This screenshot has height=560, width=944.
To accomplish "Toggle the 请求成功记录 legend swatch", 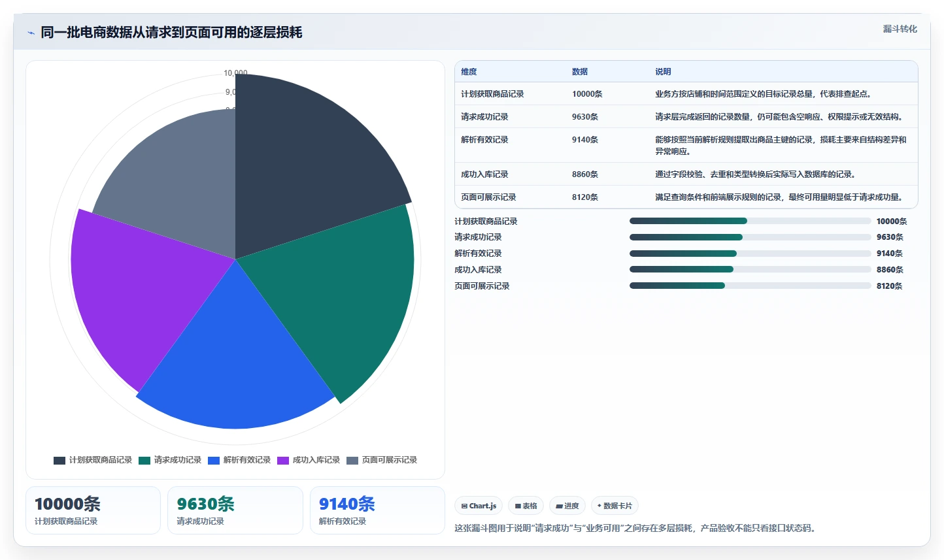I will (x=144, y=461).
